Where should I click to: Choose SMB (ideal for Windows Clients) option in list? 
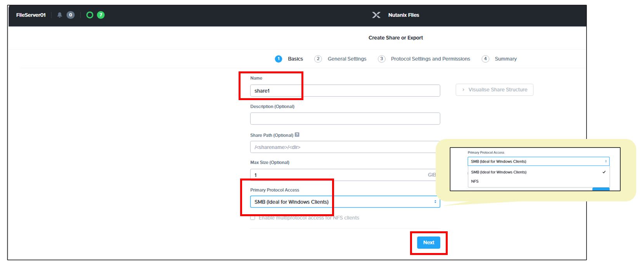(538, 172)
